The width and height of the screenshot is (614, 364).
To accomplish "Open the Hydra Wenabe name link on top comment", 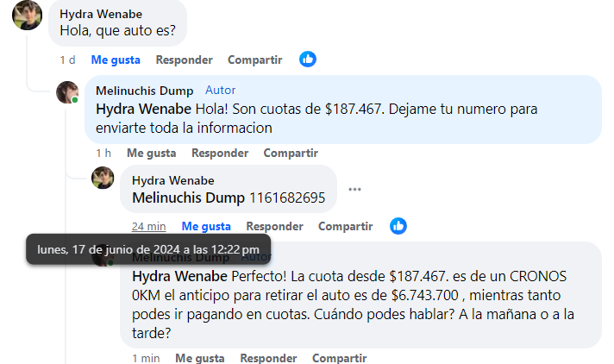I will pyautogui.click(x=101, y=14).
